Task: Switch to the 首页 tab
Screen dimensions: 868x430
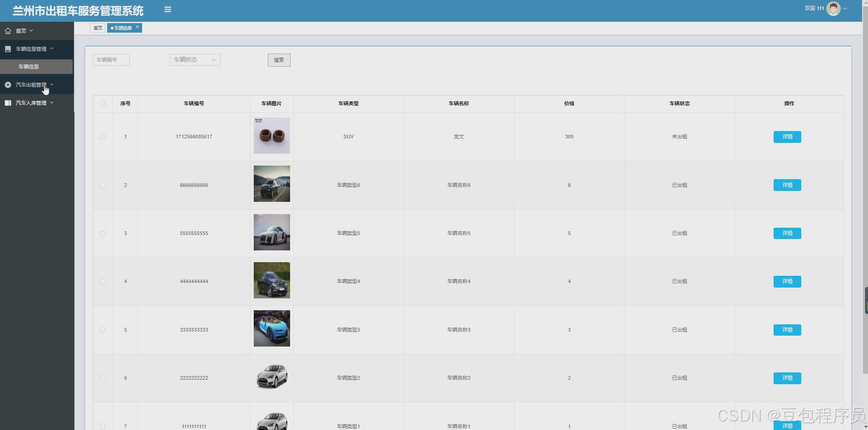Action: pyautogui.click(x=98, y=28)
